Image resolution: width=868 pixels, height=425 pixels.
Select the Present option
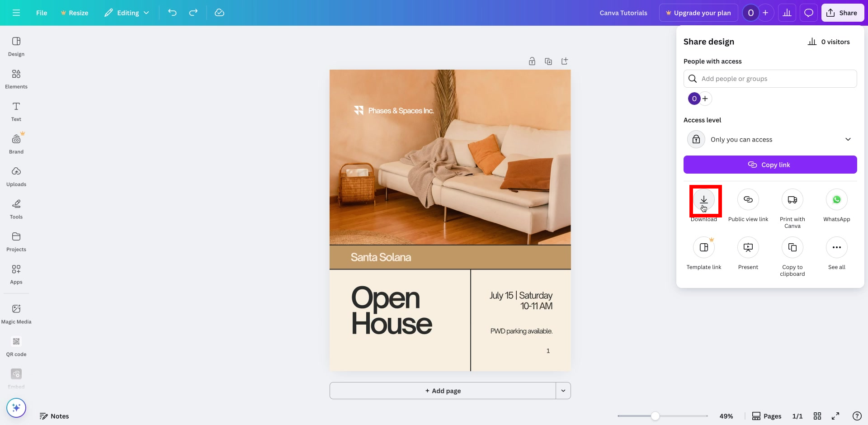click(x=748, y=247)
